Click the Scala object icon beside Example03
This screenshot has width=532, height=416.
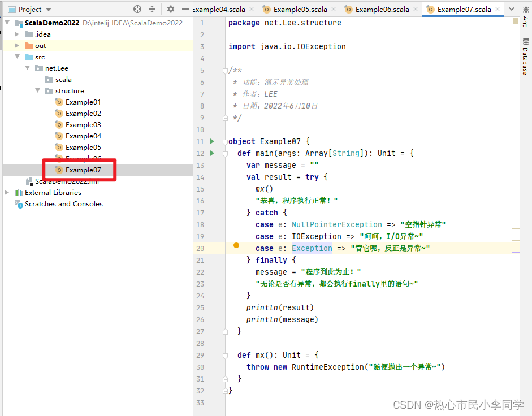[x=59, y=124]
